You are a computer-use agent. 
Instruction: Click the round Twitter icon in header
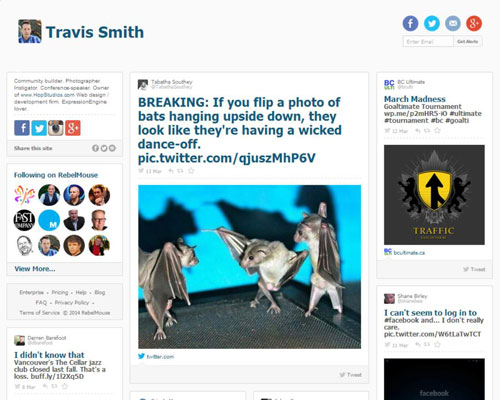coord(432,23)
